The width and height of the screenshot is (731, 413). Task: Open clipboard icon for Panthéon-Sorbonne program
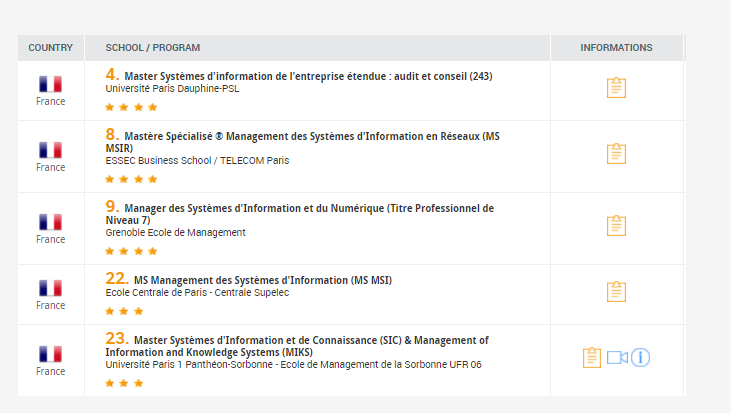tap(592, 357)
